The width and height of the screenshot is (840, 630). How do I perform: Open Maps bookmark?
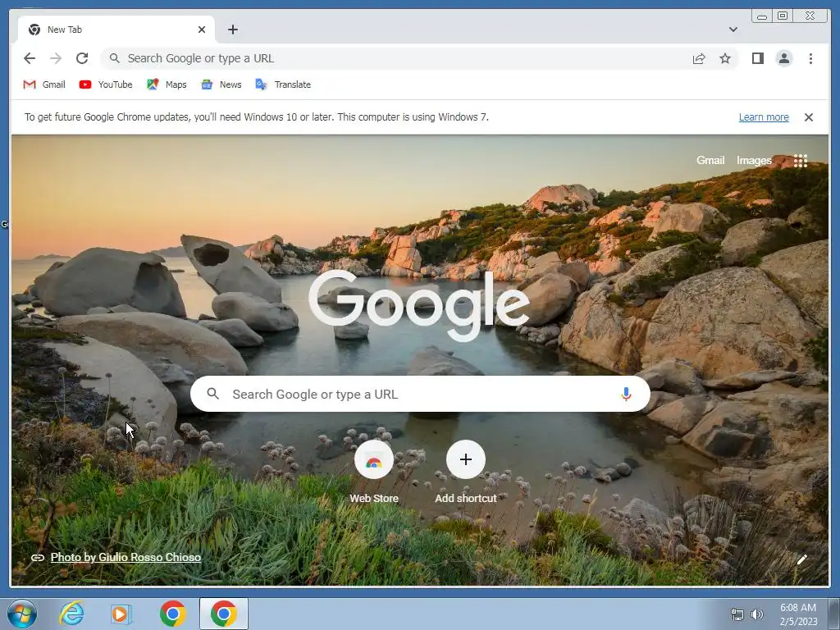pos(167,84)
